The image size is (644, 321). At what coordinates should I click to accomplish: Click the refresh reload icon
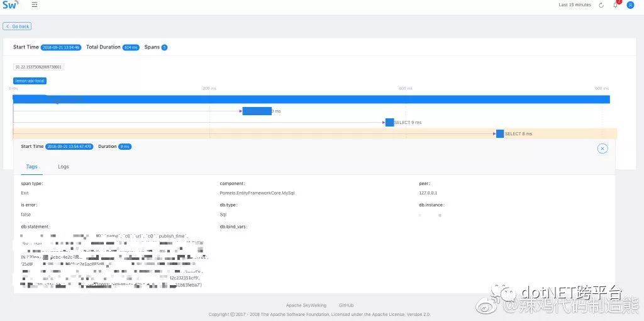click(x=601, y=5)
